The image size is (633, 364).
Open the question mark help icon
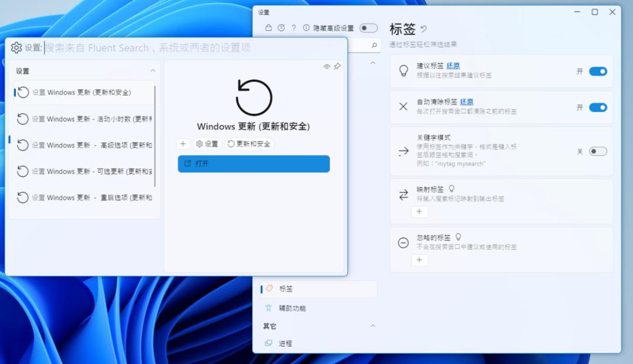(294, 28)
